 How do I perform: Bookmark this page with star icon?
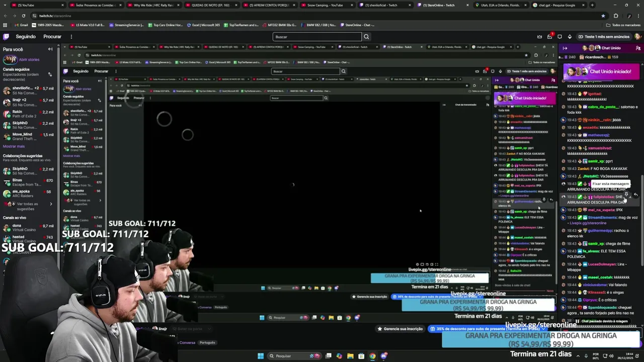click(x=603, y=16)
